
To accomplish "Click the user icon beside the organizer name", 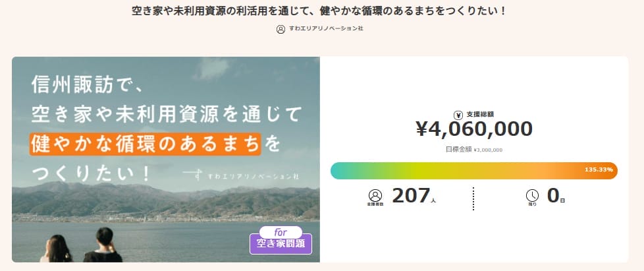I will (x=281, y=29).
